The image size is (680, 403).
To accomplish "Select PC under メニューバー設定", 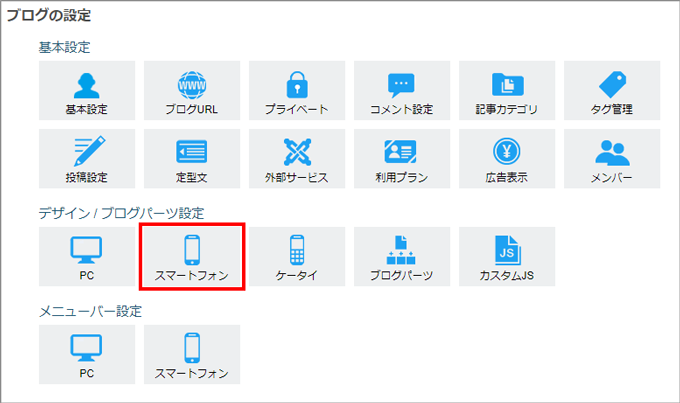I will pyautogui.click(x=87, y=354).
